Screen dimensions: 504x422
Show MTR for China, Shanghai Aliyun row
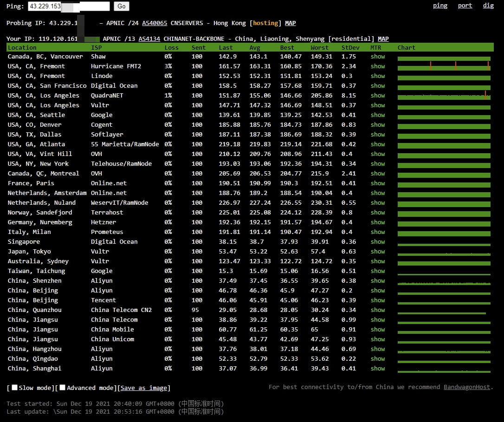tap(378, 369)
